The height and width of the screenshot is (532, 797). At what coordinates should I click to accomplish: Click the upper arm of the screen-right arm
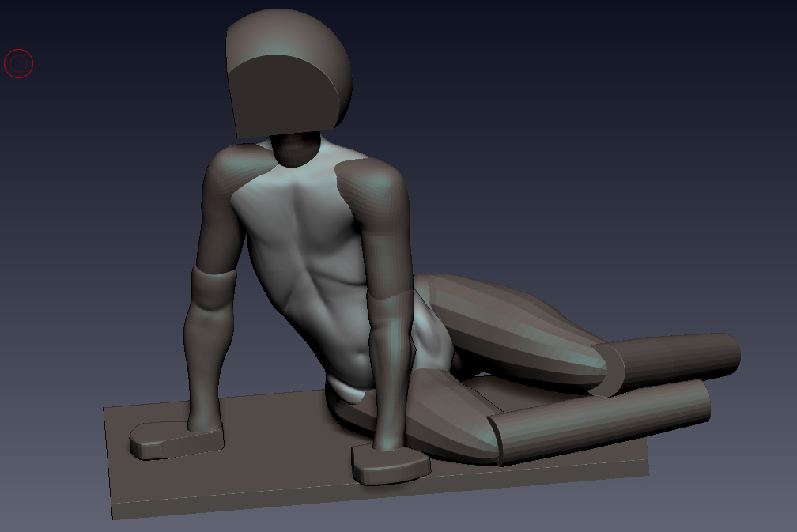click(x=387, y=245)
